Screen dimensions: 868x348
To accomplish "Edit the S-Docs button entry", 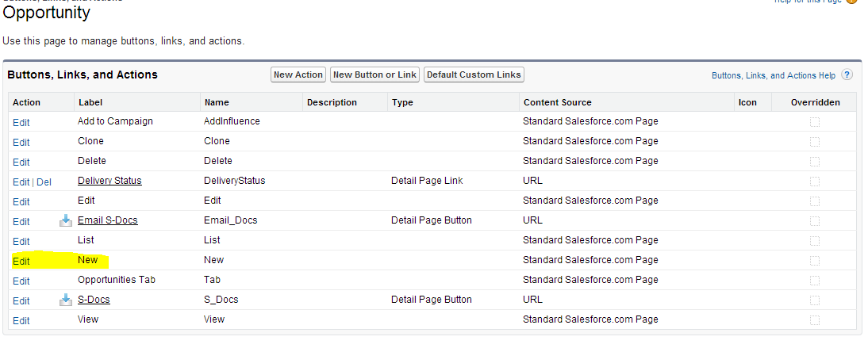I will point(21,301).
